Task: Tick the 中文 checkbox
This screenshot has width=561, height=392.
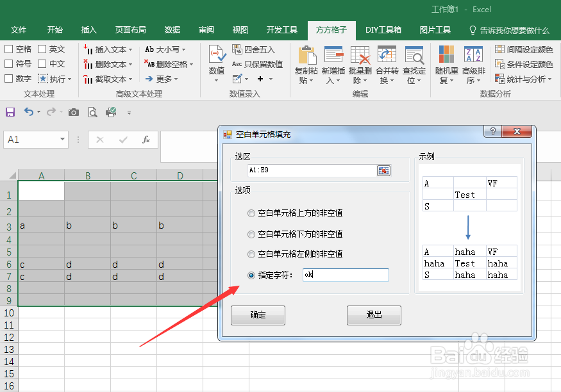Action: (42, 63)
